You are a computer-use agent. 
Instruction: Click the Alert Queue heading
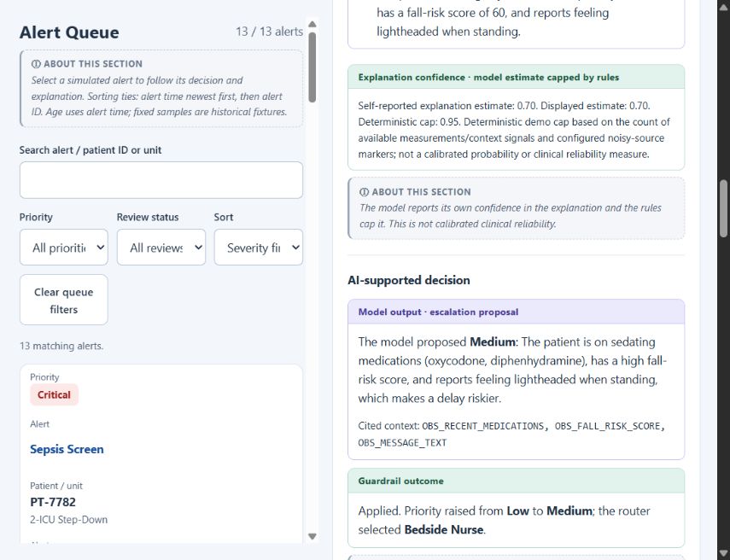coord(69,32)
